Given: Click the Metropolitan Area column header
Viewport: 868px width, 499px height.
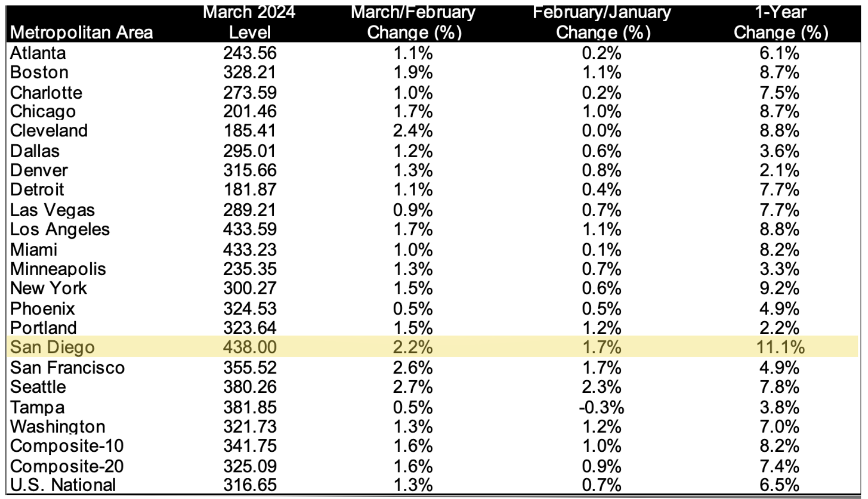Looking at the screenshot, I should pyautogui.click(x=81, y=32).
